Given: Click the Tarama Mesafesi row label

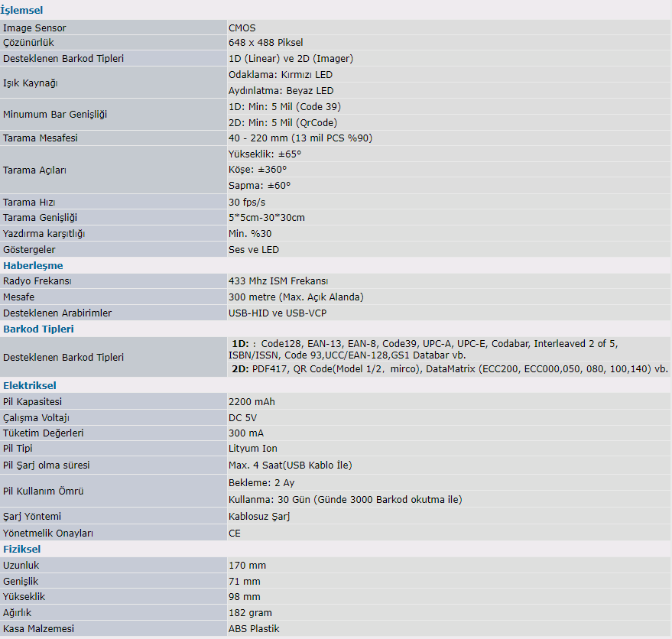Looking at the screenshot, I should [x=41, y=138].
